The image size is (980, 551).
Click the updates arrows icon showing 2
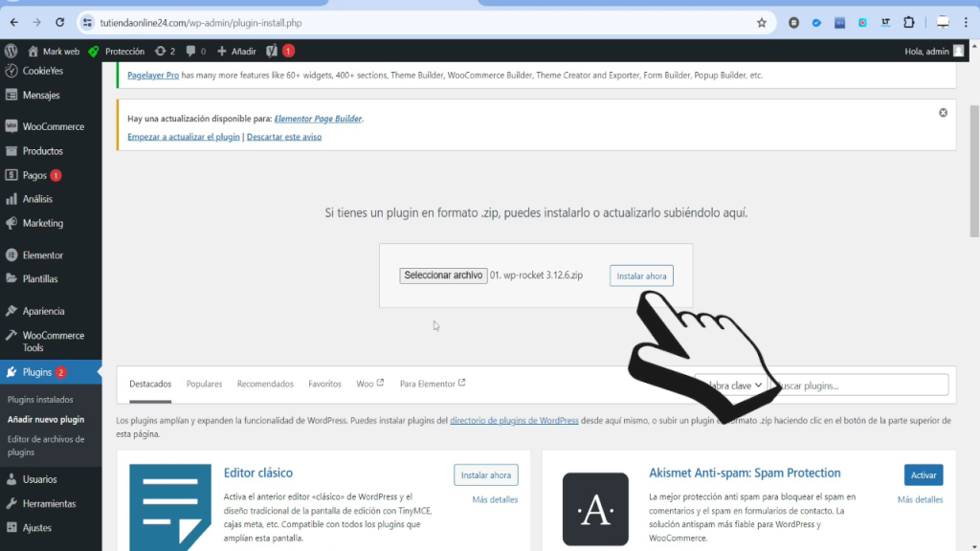(x=163, y=51)
